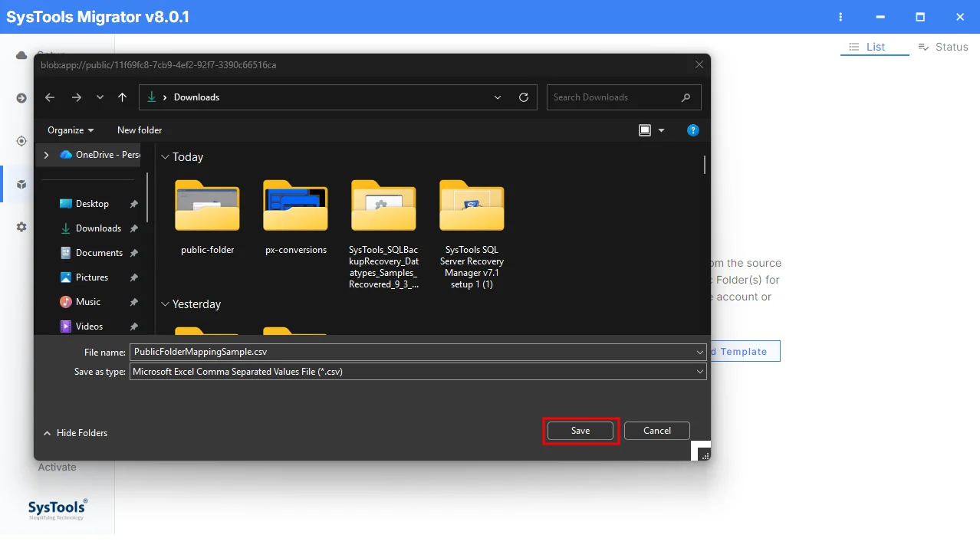Viewport: 980px width, 548px height.
Task: Click the pin icon beside Music
Action: point(134,302)
